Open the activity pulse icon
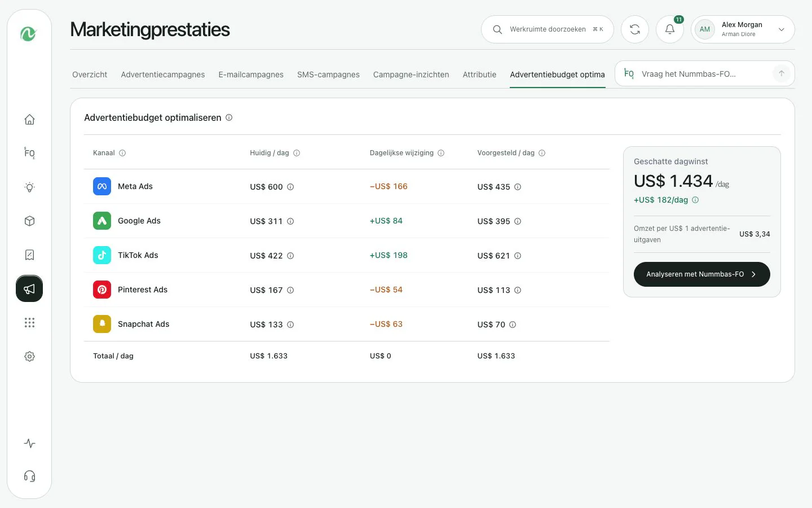The image size is (812, 508). pos(29,444)
